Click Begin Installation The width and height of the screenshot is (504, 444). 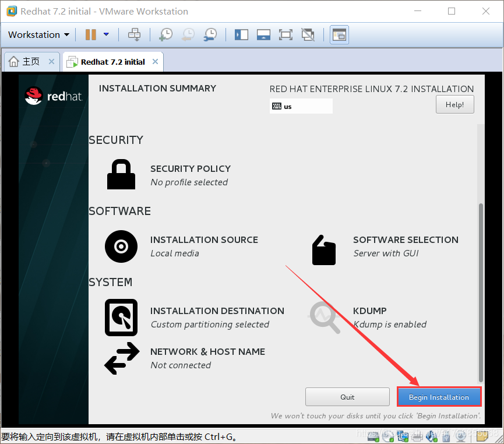click(439, 397)
